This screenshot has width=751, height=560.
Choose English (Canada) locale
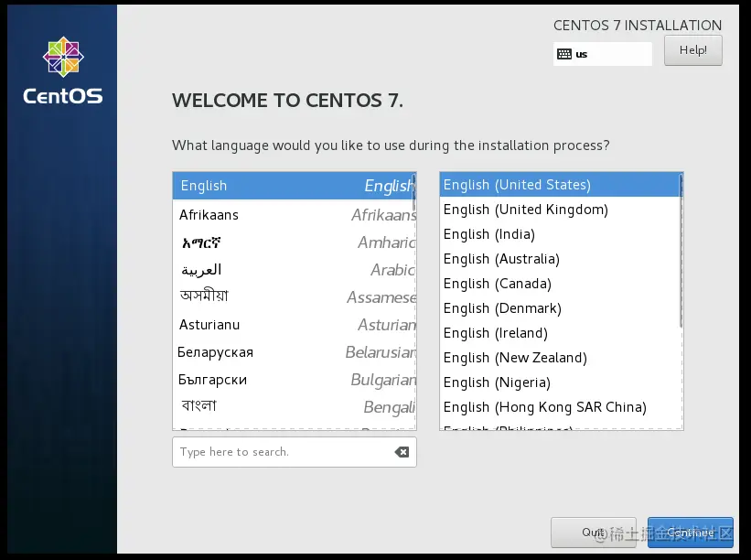pos(560,284)
